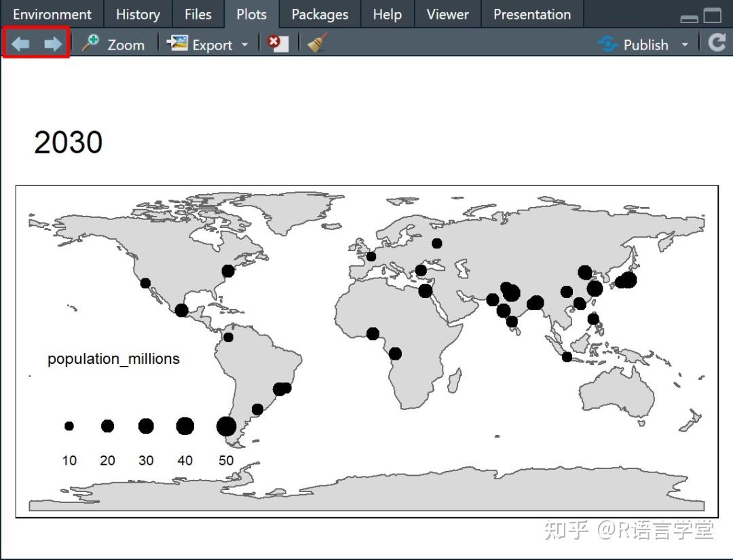Open the Viewer tab

(447, 14)
